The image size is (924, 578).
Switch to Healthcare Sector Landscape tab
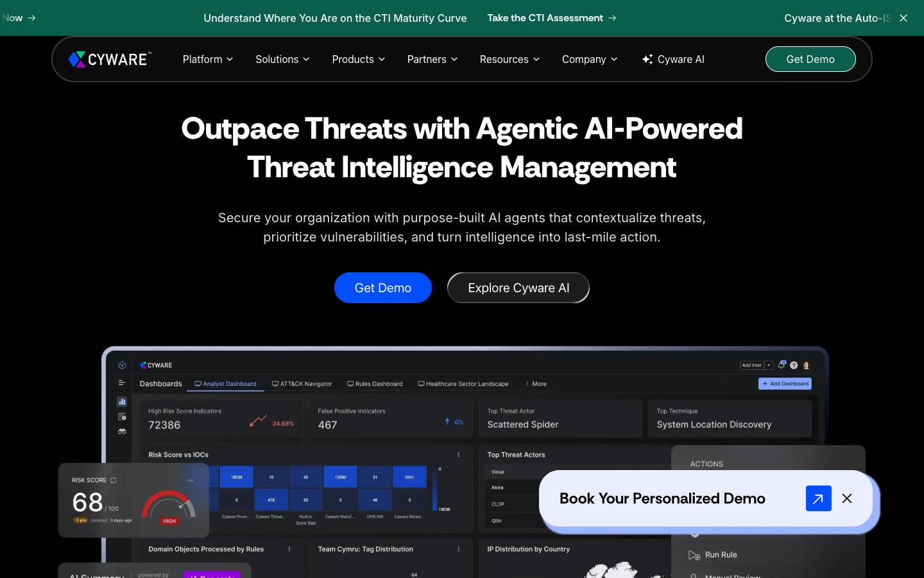(463, 384)
